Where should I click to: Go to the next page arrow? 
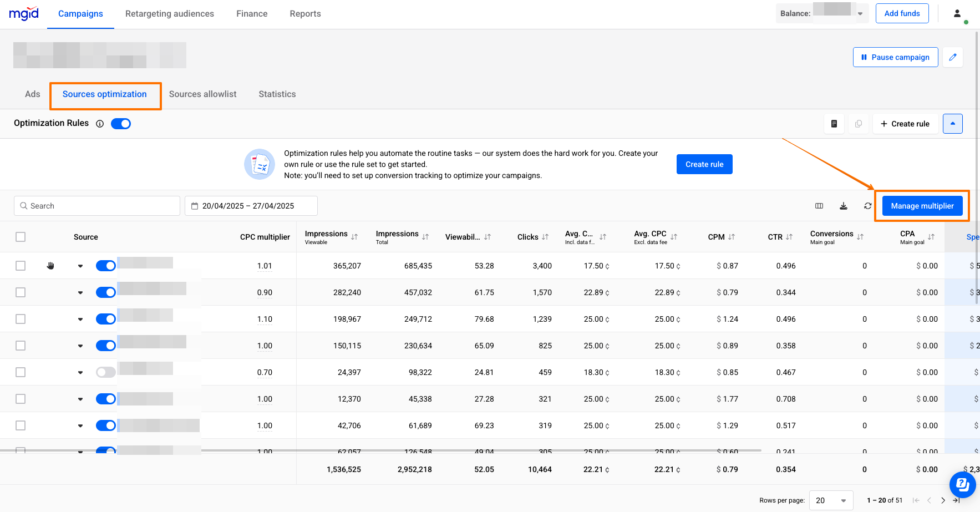pyautogui.click(x=943, y=500)
